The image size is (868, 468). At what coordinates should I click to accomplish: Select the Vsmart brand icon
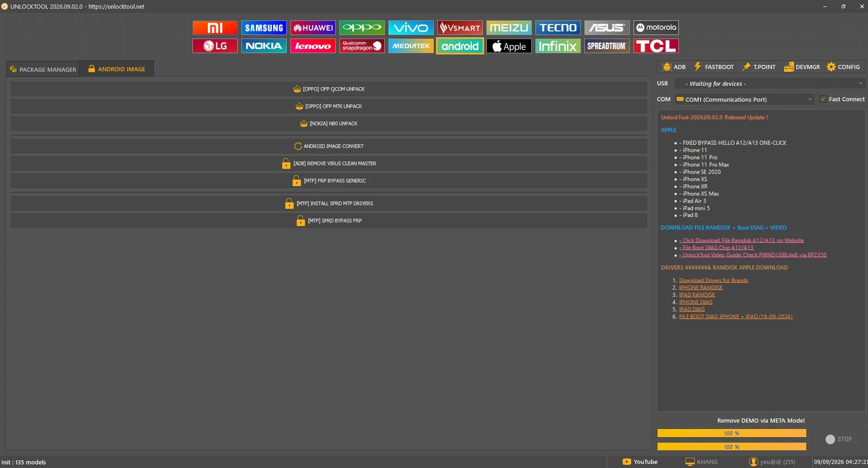coord(460,28)
